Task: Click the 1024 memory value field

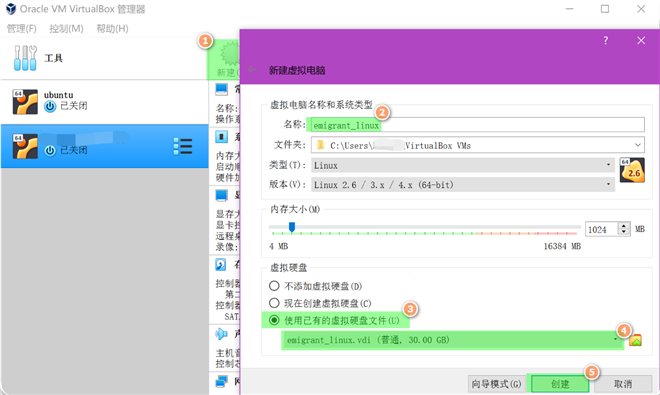Action: click(x=601, y=230)
